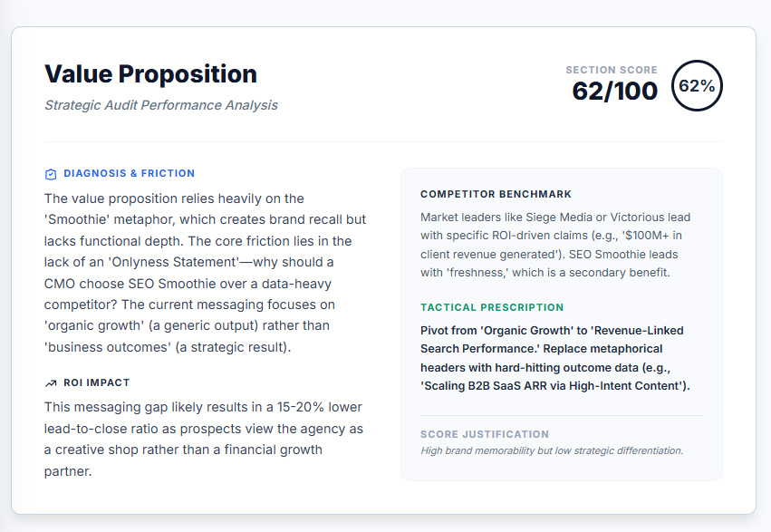Click the ROI Impact trending arrow icon
The width and height of the screenshot is (771, 532).
[51, 383]
